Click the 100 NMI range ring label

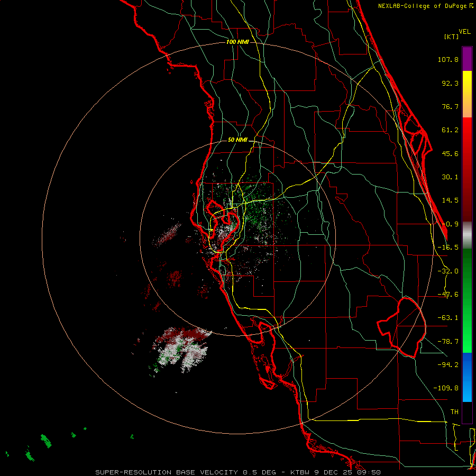(237, 42)
